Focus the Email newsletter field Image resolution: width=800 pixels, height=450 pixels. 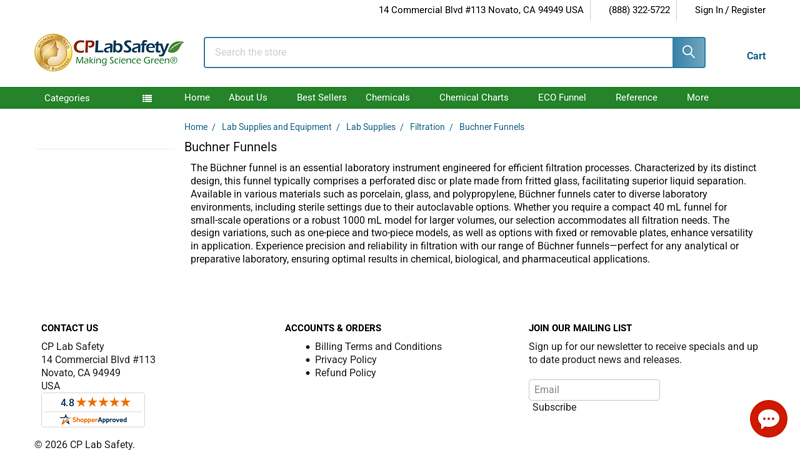(x=594, y=390)
